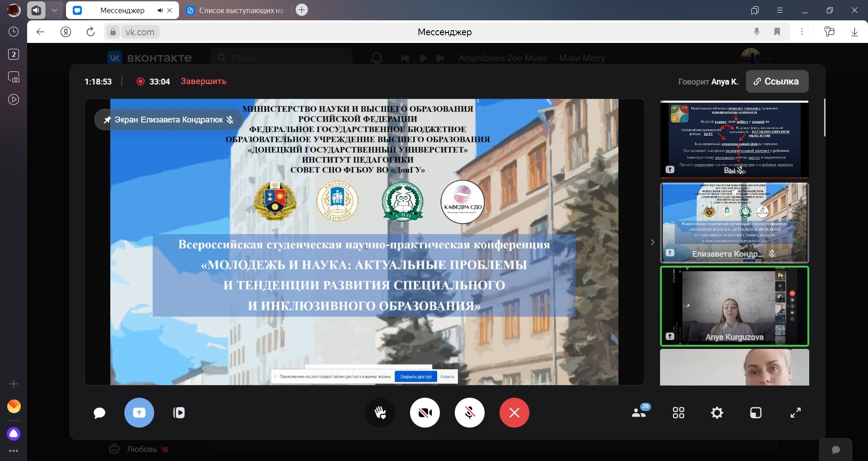The height and width of the screenshot is (461, 868).
Task: Close the Мессенджер tab
Action: tap(170, 10)
